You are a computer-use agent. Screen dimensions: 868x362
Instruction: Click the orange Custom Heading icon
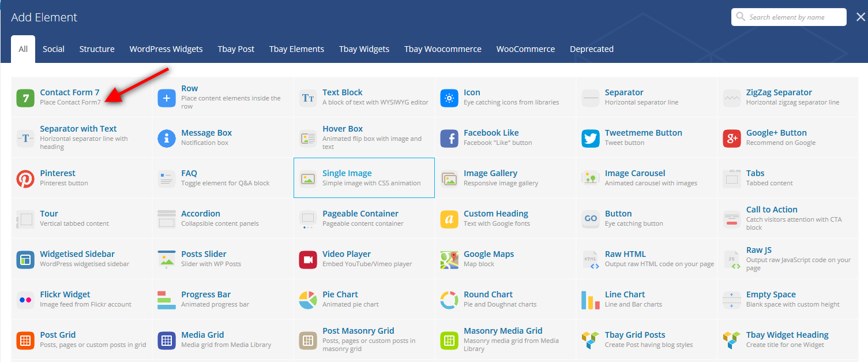coord(449,219)
